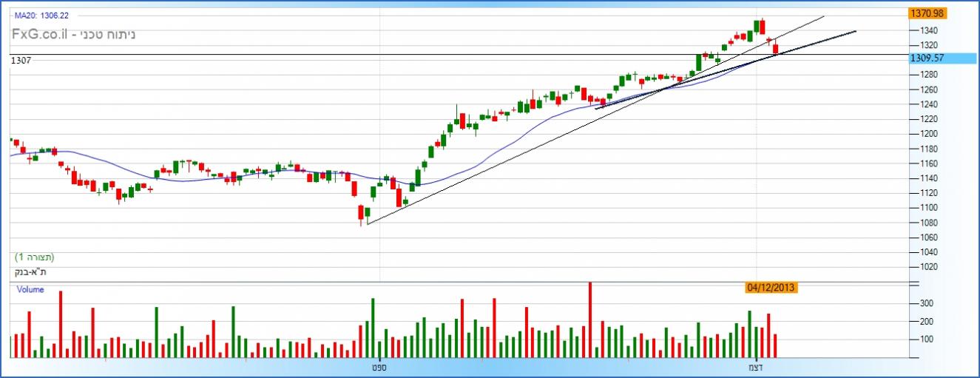Click the last red candle on the chart

click(776, 50)
